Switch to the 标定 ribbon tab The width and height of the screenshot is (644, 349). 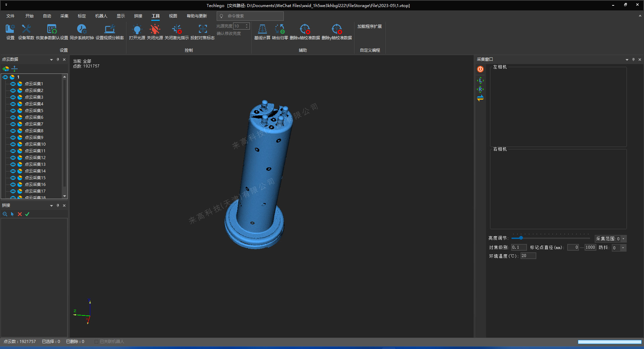pyautogui.click(x=82, y=16)
